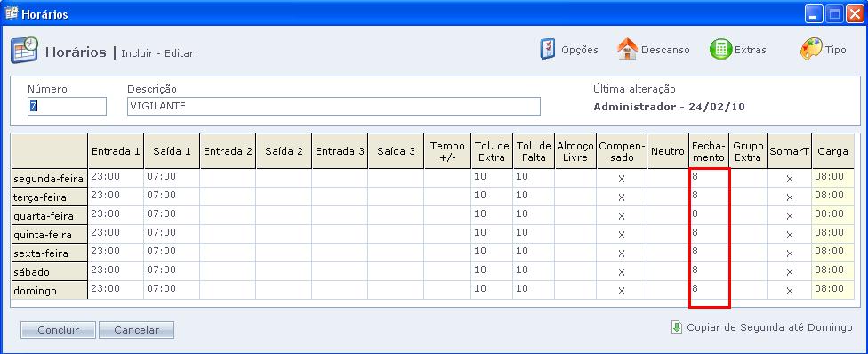Toggle SomarT for sexta-feira
Screen dimensions: 868x354
tap(790, 253)
